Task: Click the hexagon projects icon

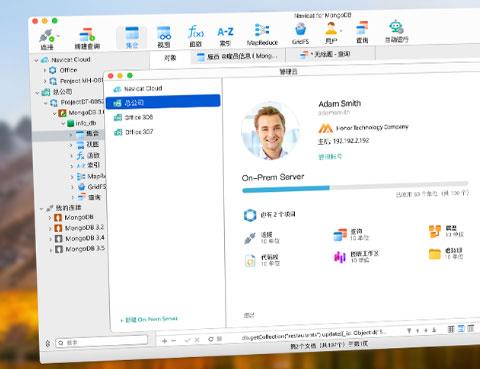Action: click(x=250, y=215)
